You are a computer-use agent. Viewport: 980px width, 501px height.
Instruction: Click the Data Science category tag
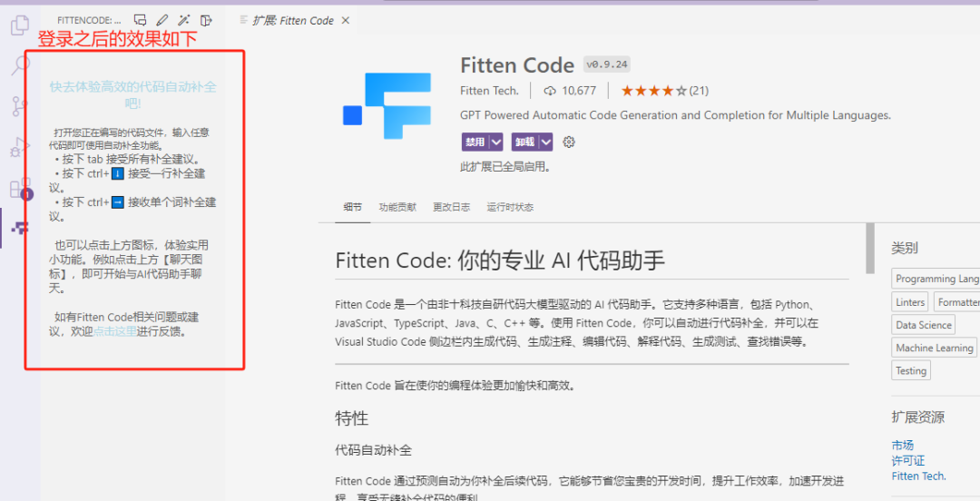pos(923,325)
